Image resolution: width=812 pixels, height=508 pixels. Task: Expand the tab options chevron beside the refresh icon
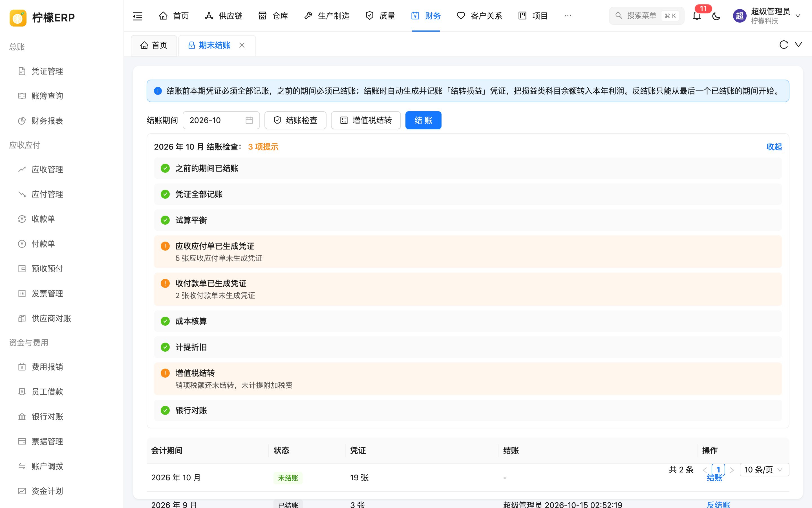(x=798, y=45)
